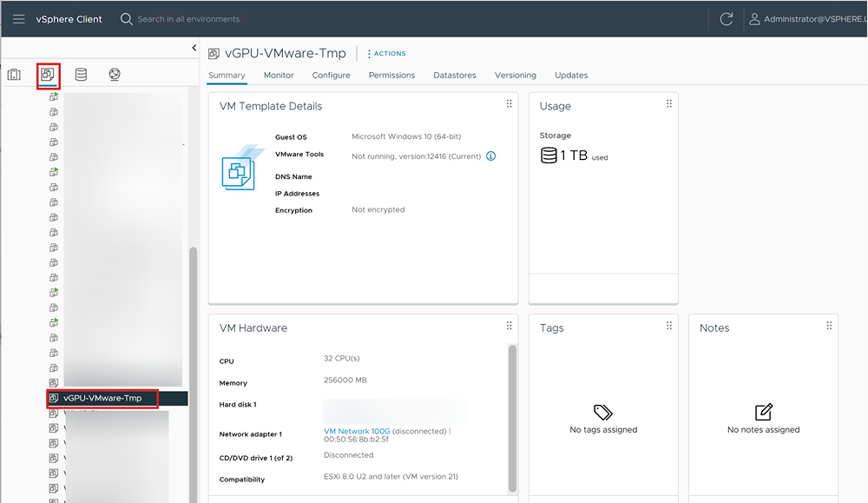
Task: Select vGPU-VMware-Tmp in inventory tree
Action: click(x=102, y=398)
